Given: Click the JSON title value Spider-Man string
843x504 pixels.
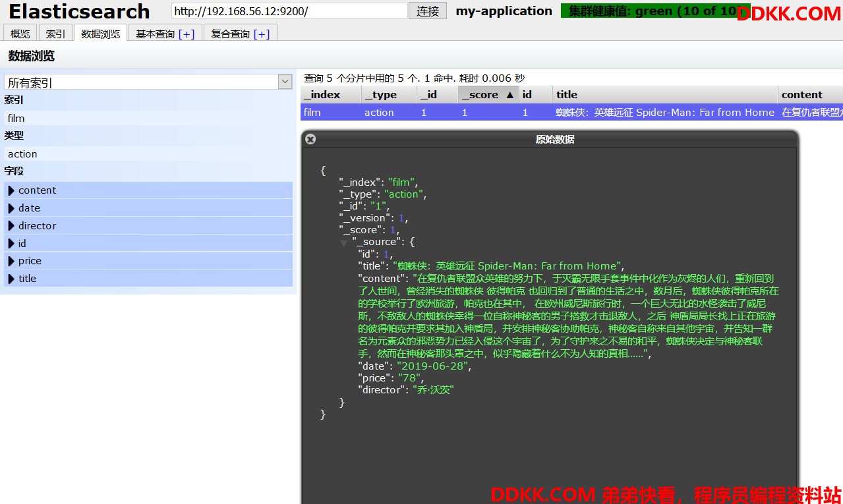Looking at the screenshot, I should pos(508,266).
